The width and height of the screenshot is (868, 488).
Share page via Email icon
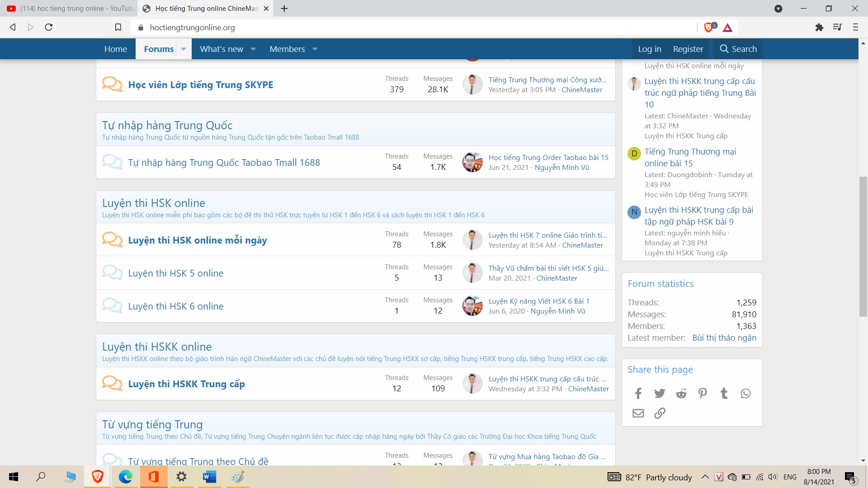click(x=638, y=413)
